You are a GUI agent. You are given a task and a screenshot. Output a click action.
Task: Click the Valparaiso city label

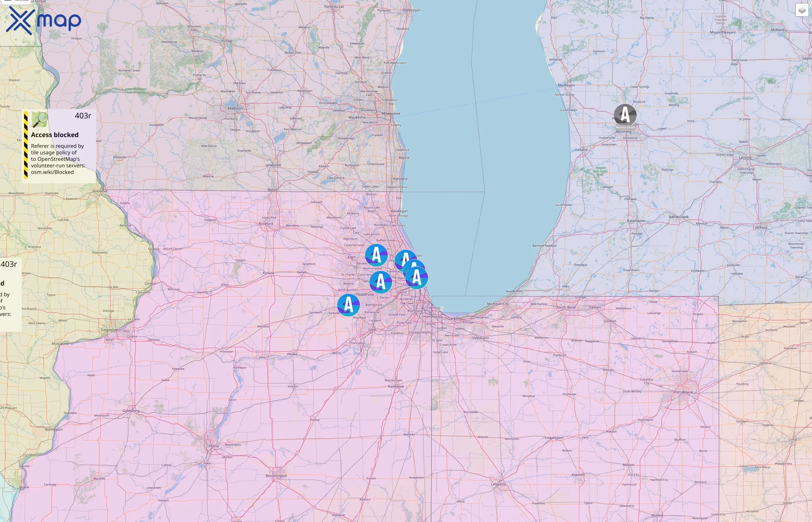480,338
